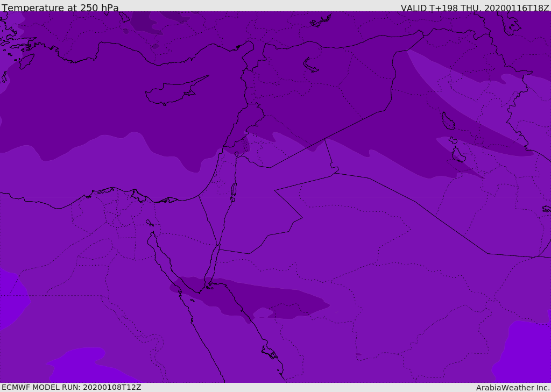Click the 'ArabiaWeather Inc' credit text
551x392 pixels.
pos(513,388)
